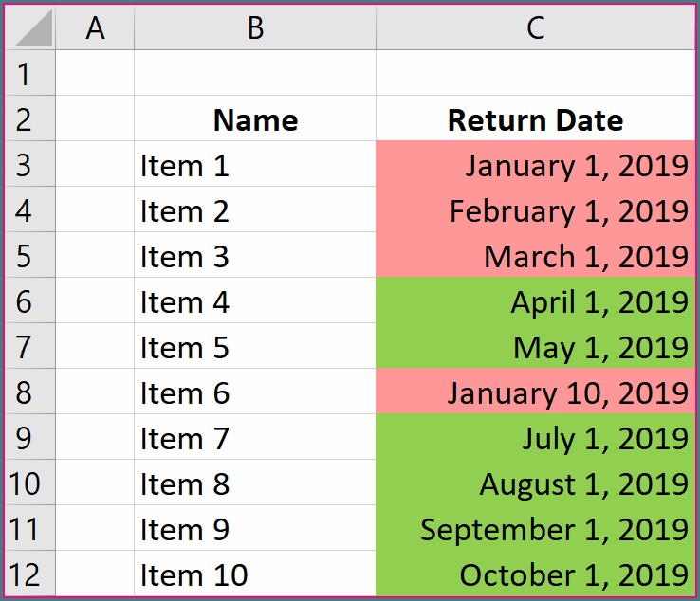Select the Item 4 cell
This screenshot has height=601, width=700.
coord(254,301)
